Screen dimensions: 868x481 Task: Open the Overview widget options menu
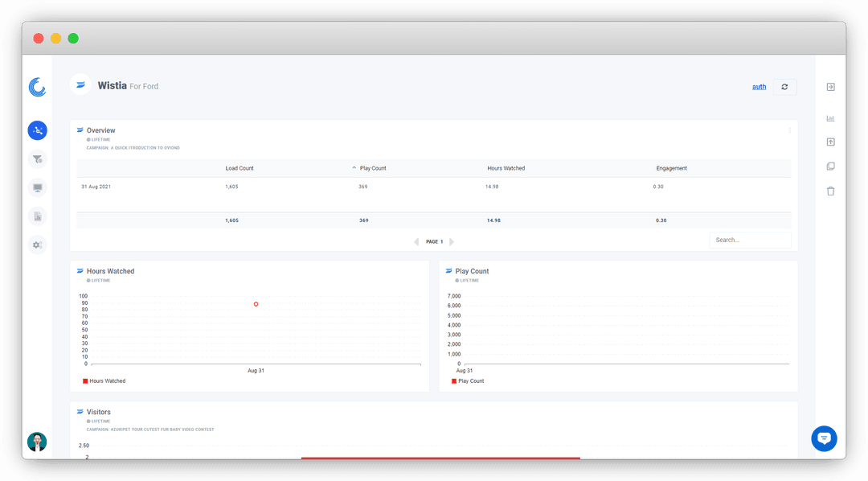tap(789, 130)
